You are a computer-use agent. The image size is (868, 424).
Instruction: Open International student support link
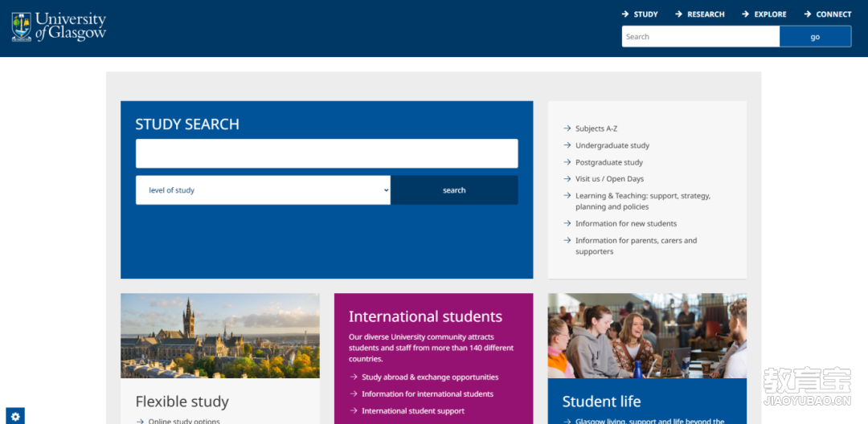tap(413, 410)
